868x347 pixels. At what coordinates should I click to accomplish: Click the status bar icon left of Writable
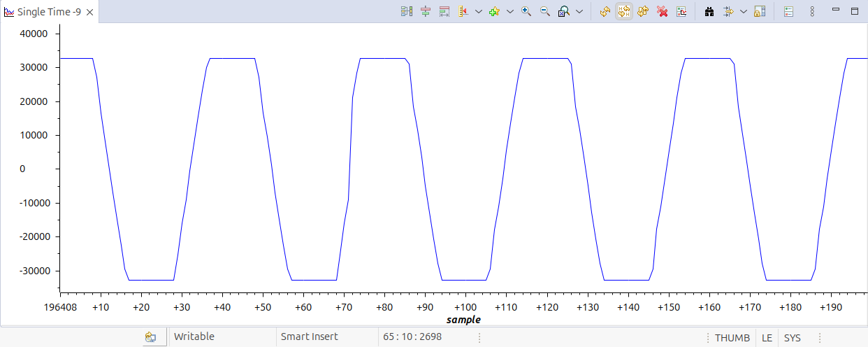tap(150, 337)
